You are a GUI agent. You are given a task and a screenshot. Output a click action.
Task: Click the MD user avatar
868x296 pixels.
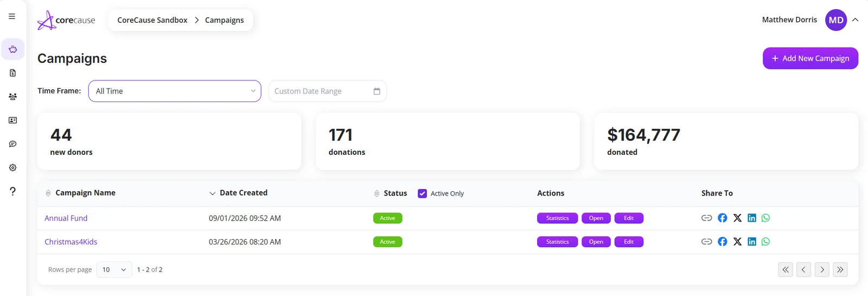pyautogui.click(x=836, y=20)
